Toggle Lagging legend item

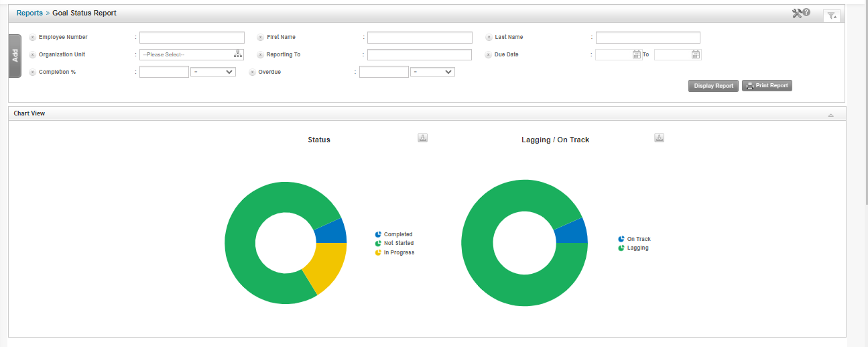(633, 248)
